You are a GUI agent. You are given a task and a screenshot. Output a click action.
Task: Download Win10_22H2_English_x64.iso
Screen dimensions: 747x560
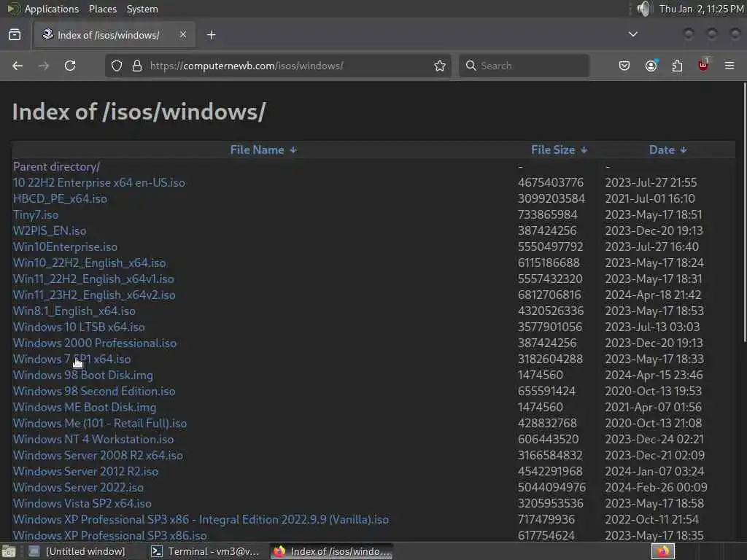(90, 262)
